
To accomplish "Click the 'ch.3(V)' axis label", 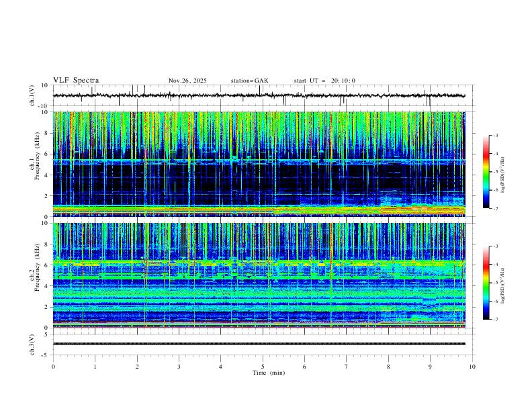I will point(32,345).
